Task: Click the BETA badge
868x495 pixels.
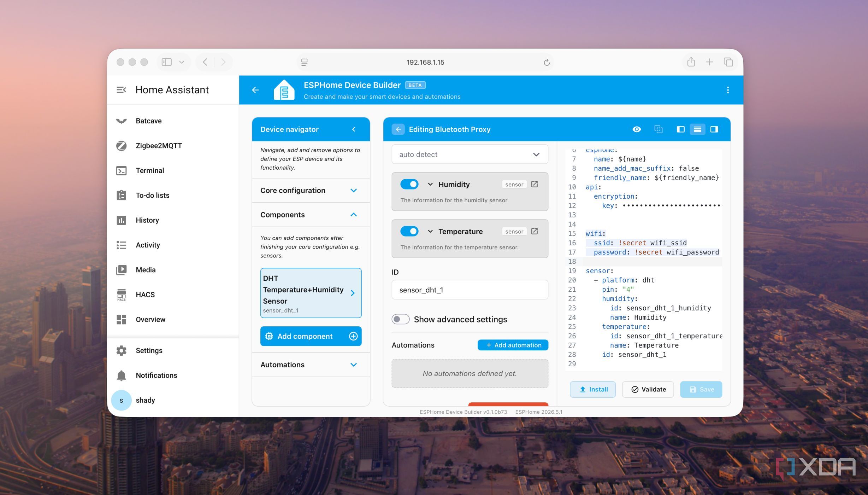Action: tap(415, 85)
